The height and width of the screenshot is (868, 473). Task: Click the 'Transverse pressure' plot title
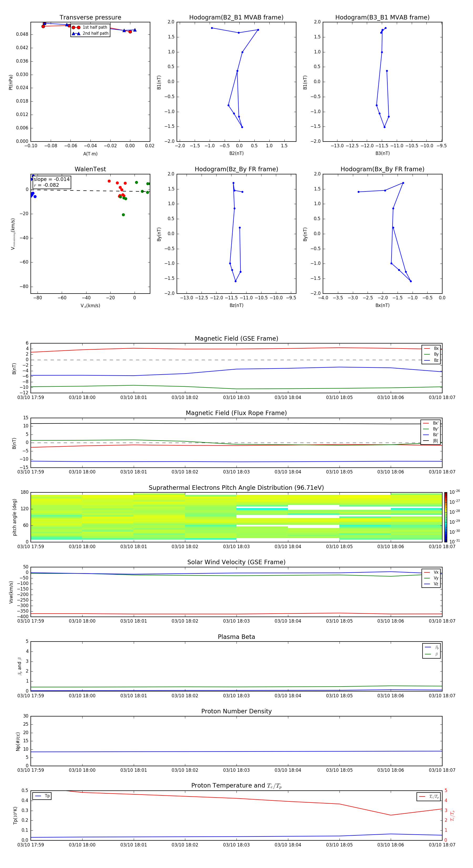point(90,17)
